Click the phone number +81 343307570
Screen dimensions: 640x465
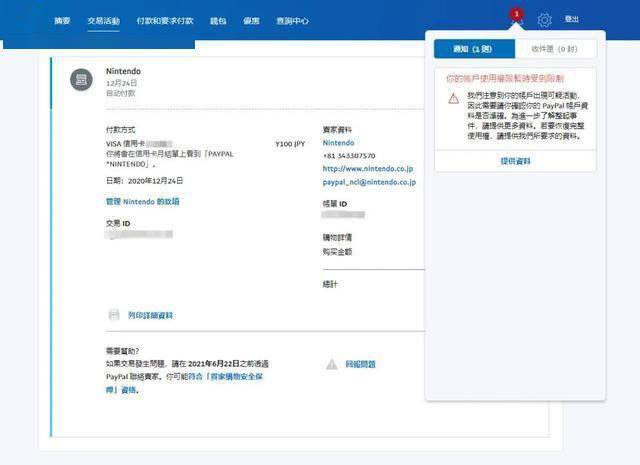click(x=349, y=156)
